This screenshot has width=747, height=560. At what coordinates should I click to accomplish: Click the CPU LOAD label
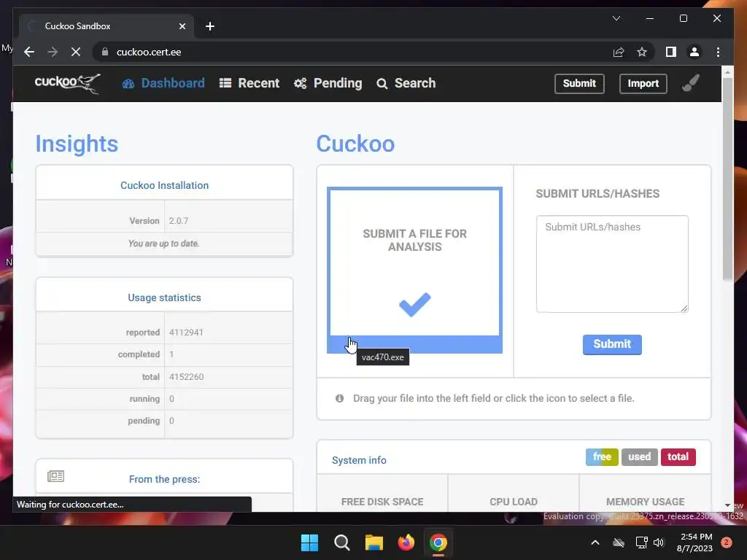(514, 502)
